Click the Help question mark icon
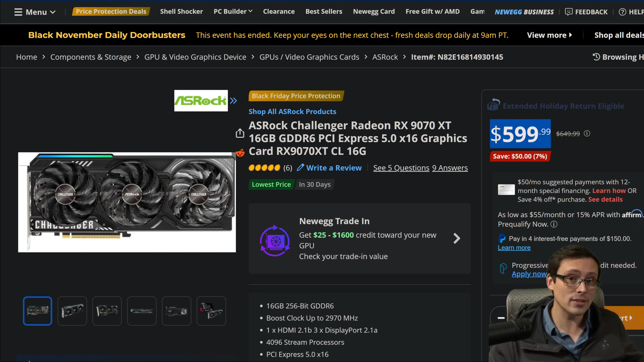The width and height of the screenshot is (644, 362). [x=622, y=12]
